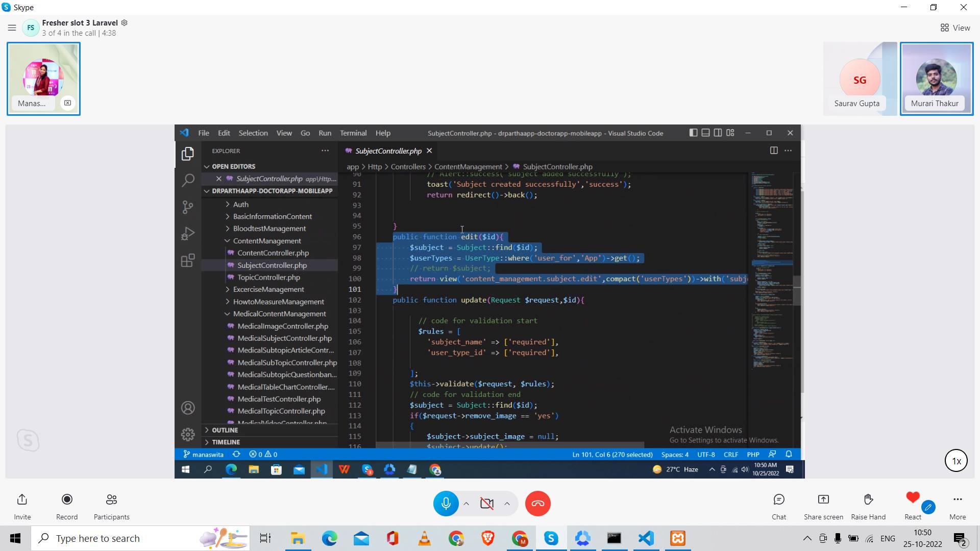Select Saurav Gupta's participant tile
The height and width of the screenshot is (551, 980).
coord(860,79)
